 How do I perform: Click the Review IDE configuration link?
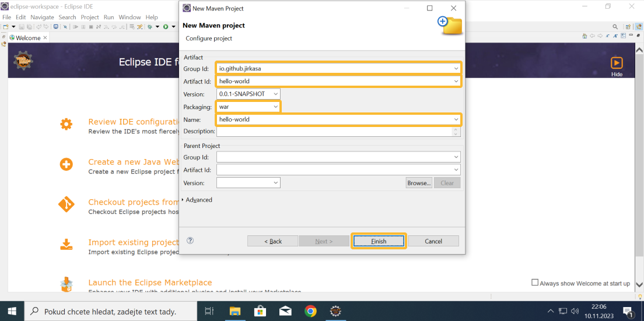(134, 122)
